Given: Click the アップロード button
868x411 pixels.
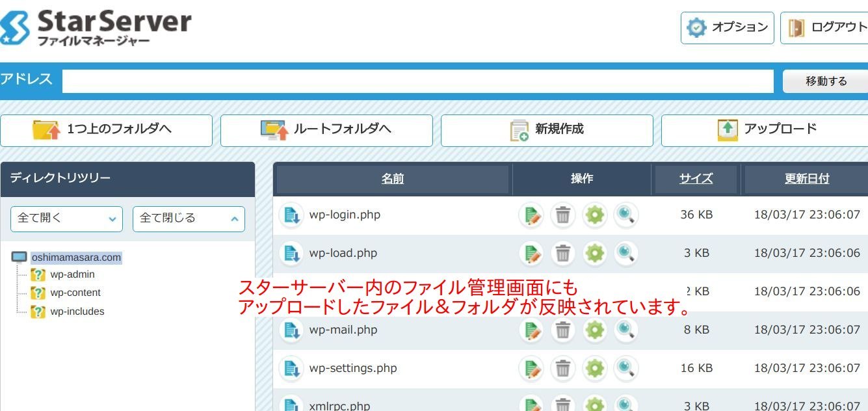Looking at the screenshot, I should click(765, 131).
